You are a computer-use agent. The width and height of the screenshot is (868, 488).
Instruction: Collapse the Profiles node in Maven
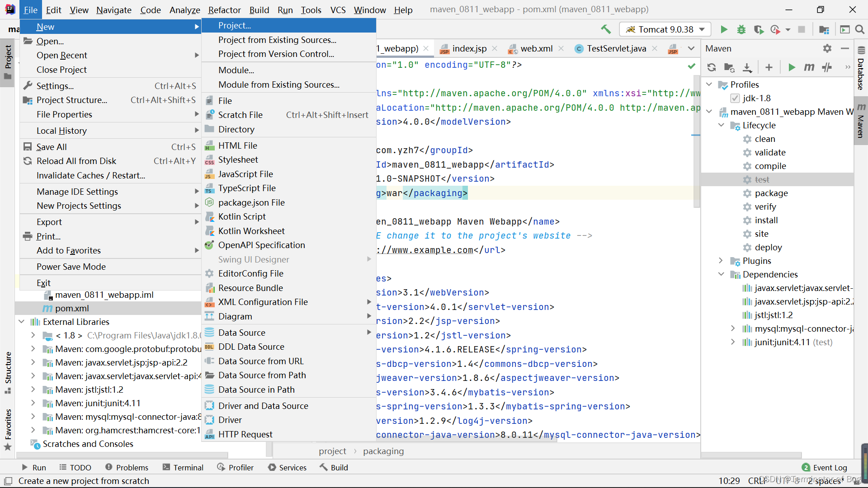(709, 84)
